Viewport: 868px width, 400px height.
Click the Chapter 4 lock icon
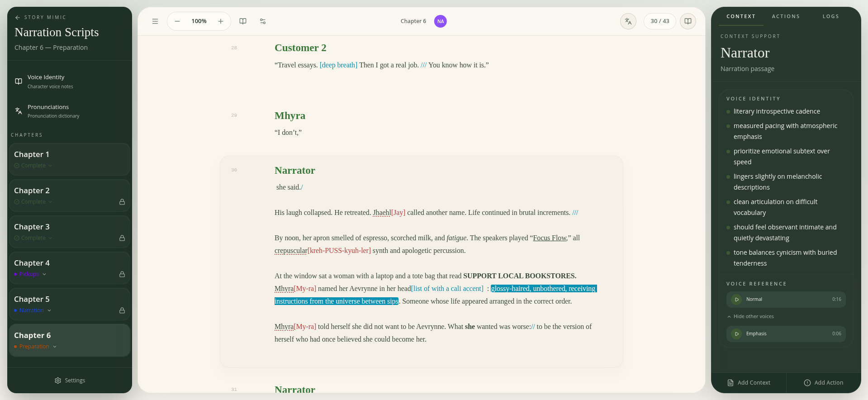(x=122, y=274)
